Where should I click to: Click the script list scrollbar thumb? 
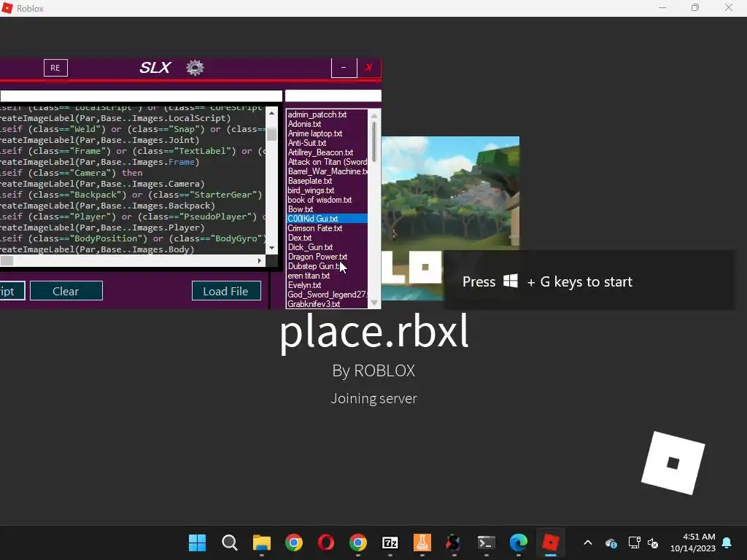point(374,141)
